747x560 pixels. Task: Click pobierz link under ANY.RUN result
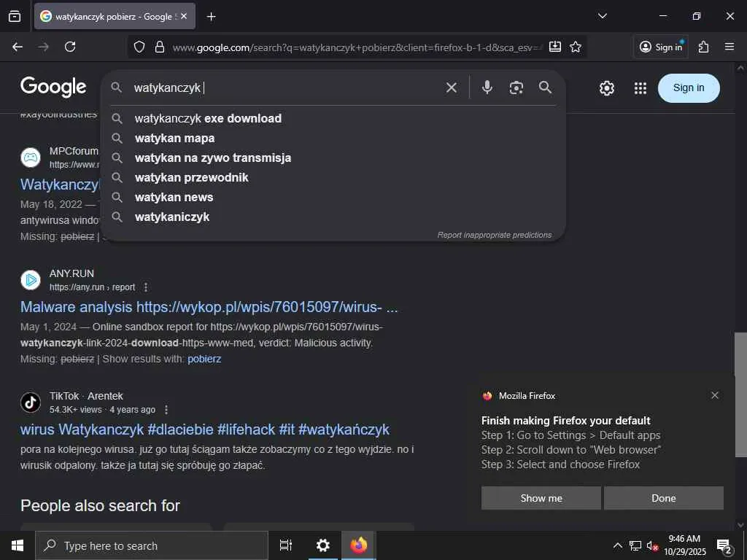tap(204, 359)
